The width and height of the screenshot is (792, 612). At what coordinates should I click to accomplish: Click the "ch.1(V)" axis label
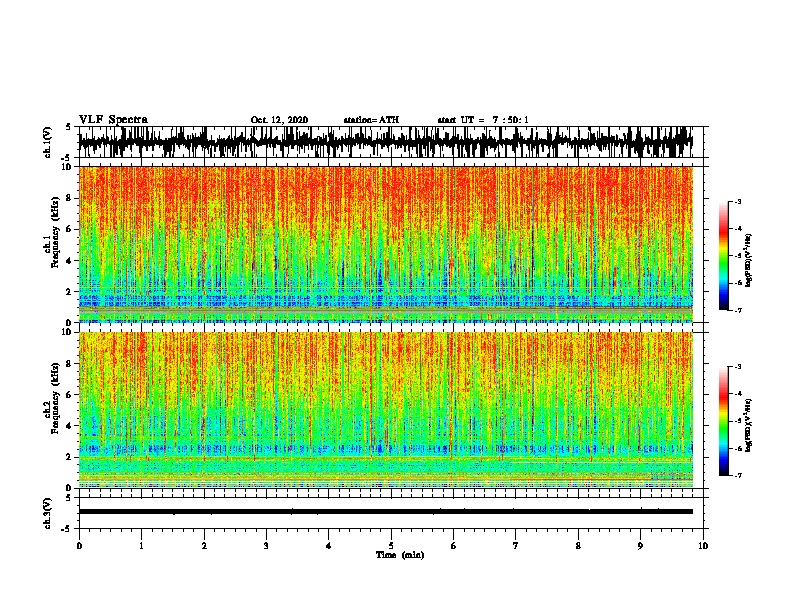pos(48,142)
